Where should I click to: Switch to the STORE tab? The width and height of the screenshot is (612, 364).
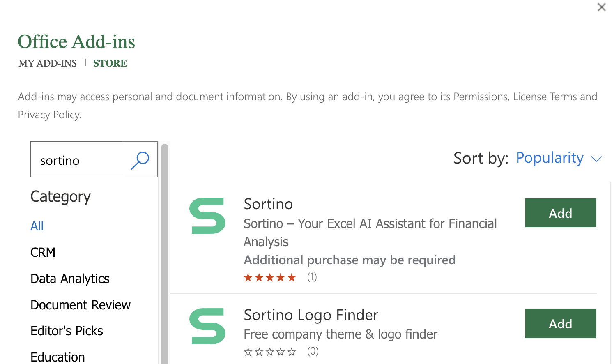pos(110,63)
